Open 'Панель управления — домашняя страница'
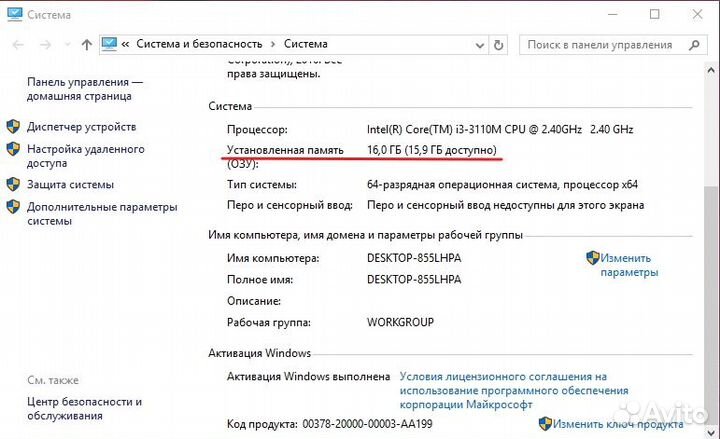 click(85, 89)
